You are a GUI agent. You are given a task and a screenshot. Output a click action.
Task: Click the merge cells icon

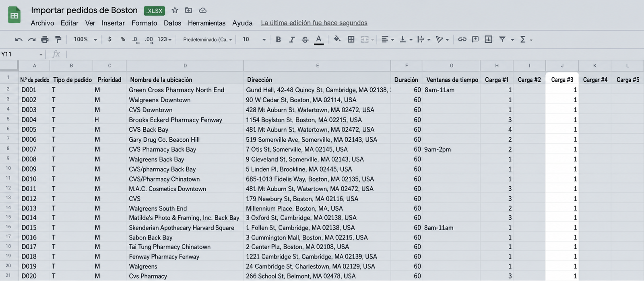pyautogui.click(x=365, y=39)
